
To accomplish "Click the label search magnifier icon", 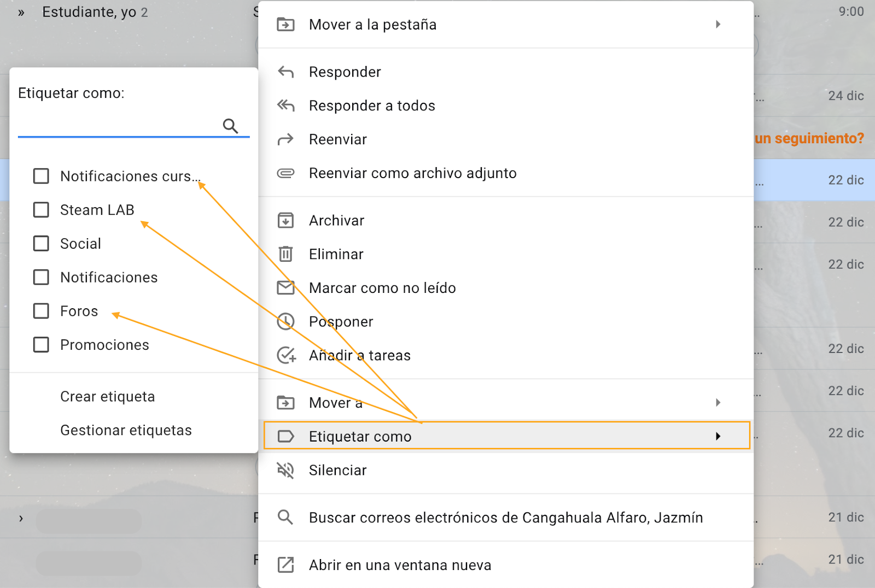I will (x=230, y=126).
